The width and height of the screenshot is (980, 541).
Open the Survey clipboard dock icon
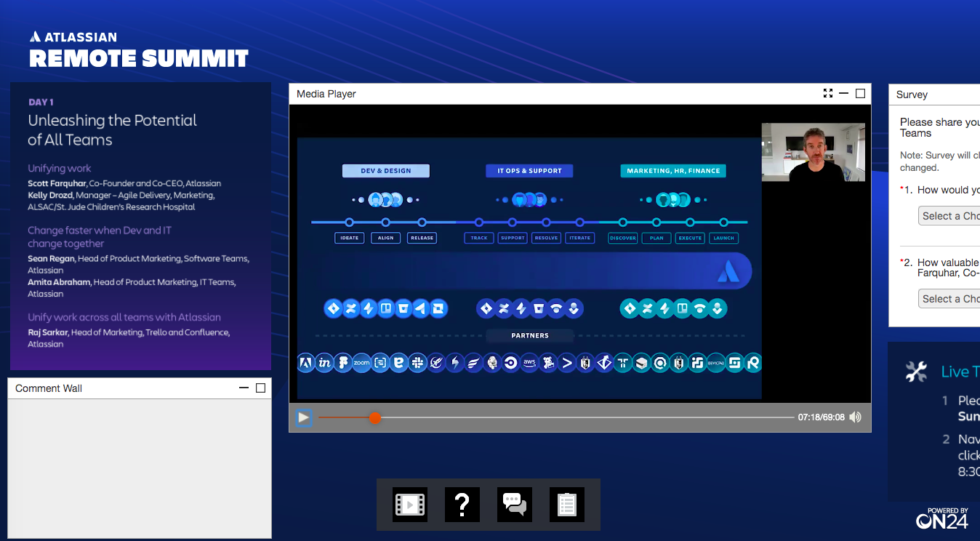pyautogui.click(x=567, y=504)
